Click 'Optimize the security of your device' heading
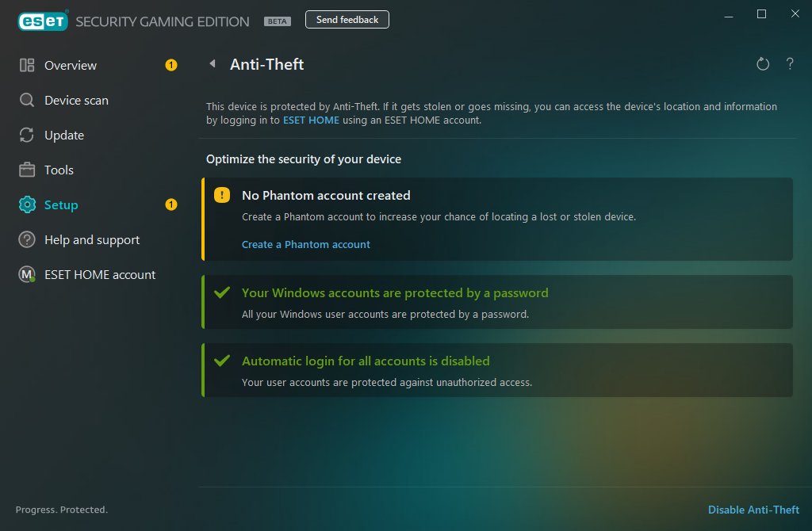Viewport: 812px width, 531px height. (x=304, y=159)
